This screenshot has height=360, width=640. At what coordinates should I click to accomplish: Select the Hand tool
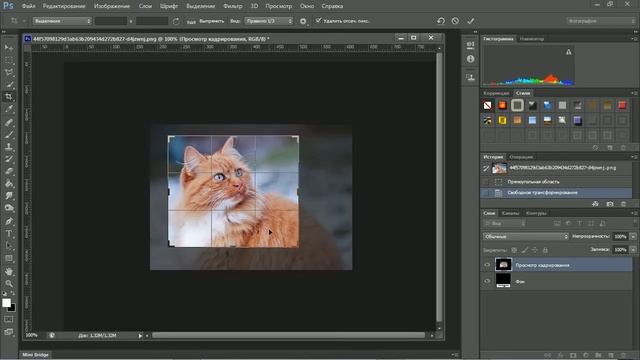pos(9,271)
